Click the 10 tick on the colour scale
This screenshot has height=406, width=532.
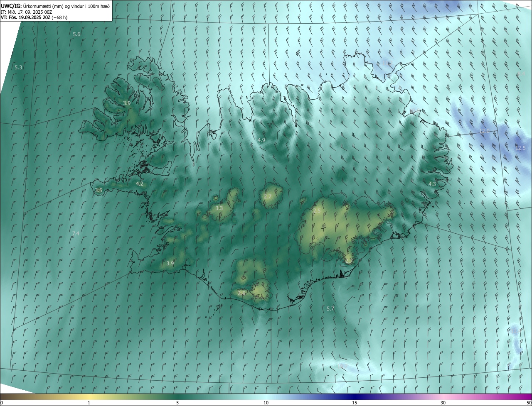click(x=266, y=403)
